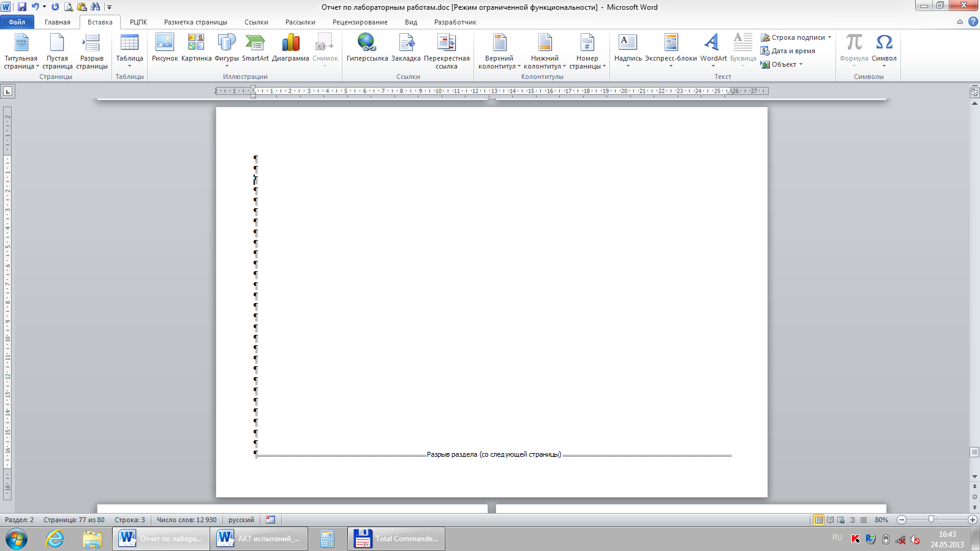Switch to the Ссылки tab

click(x=256, y=22)
